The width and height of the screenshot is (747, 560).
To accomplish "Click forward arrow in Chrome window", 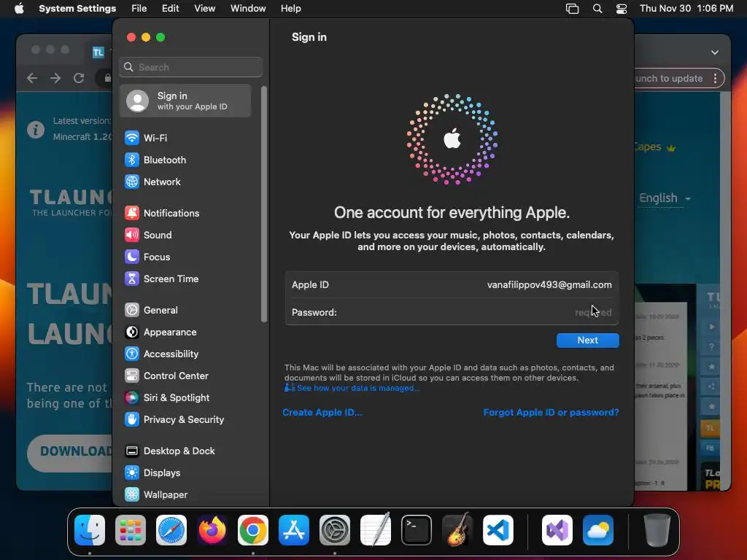I will click(55, 78).
